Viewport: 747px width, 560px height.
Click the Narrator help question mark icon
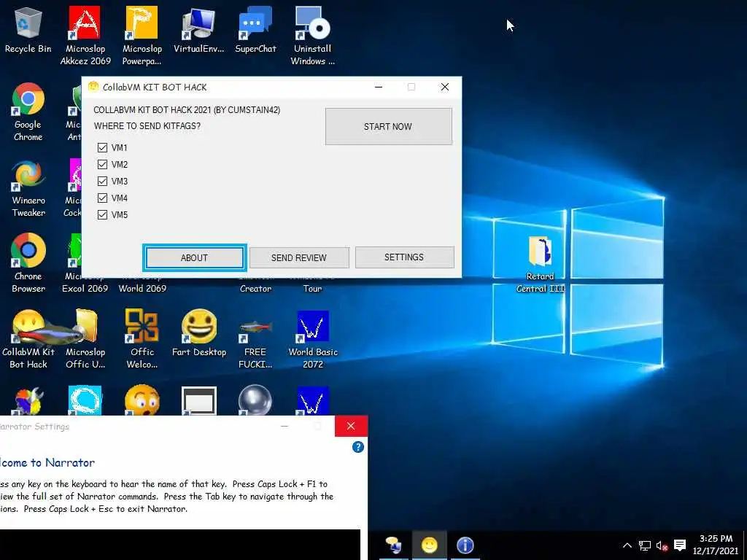357,447
